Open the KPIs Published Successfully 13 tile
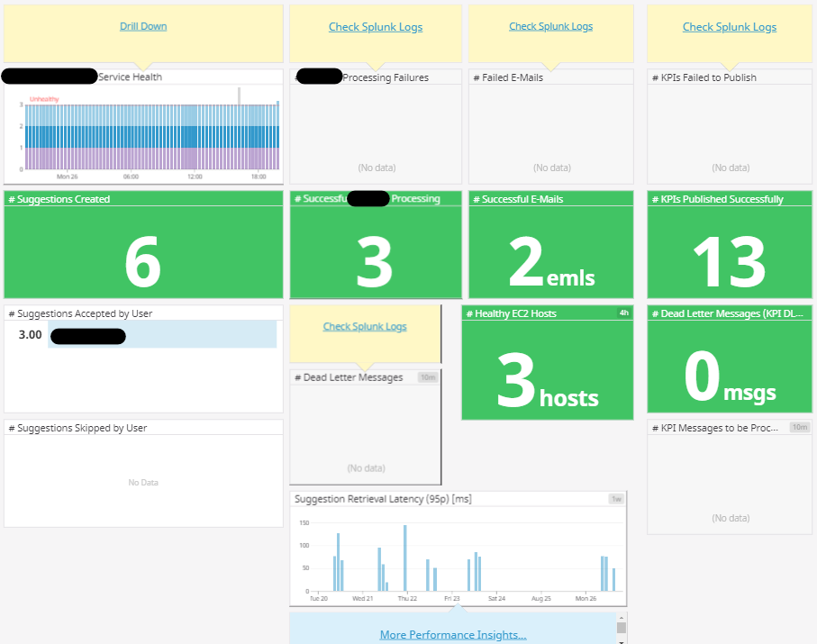The image size is (817, 644). point(729,252)
